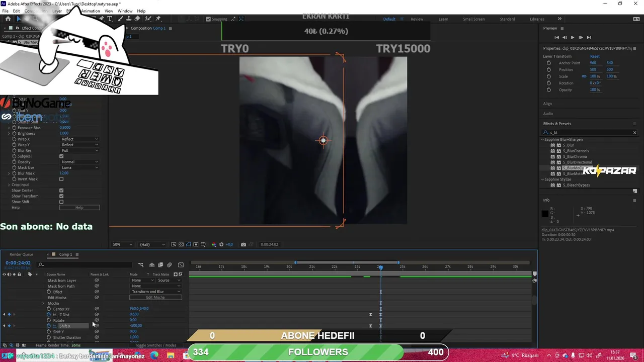Toggle the Opacity stopwatch in Properties
This screenshot has width=644, height=362.
click(x=549, y=89)
